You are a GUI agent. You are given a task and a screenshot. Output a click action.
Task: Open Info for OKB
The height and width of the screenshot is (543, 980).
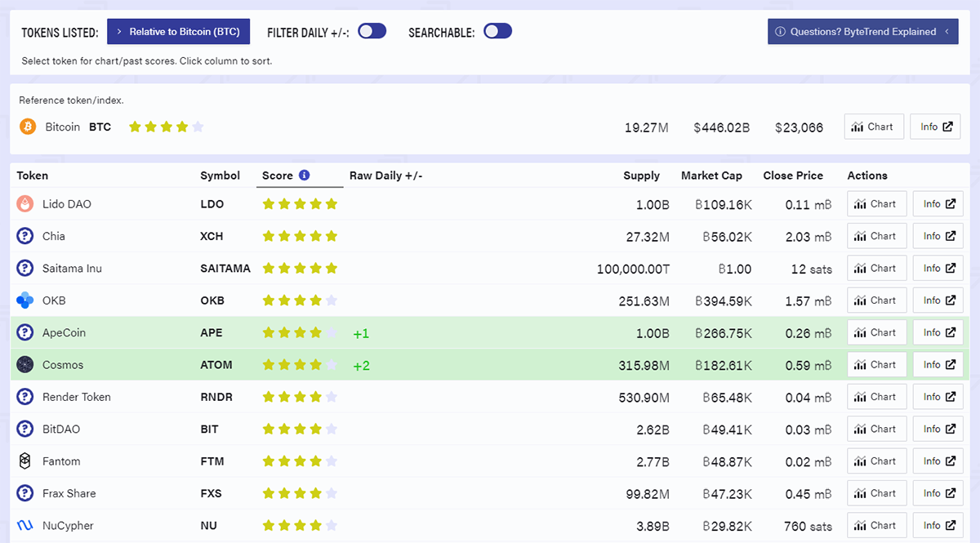coord(938,300)
